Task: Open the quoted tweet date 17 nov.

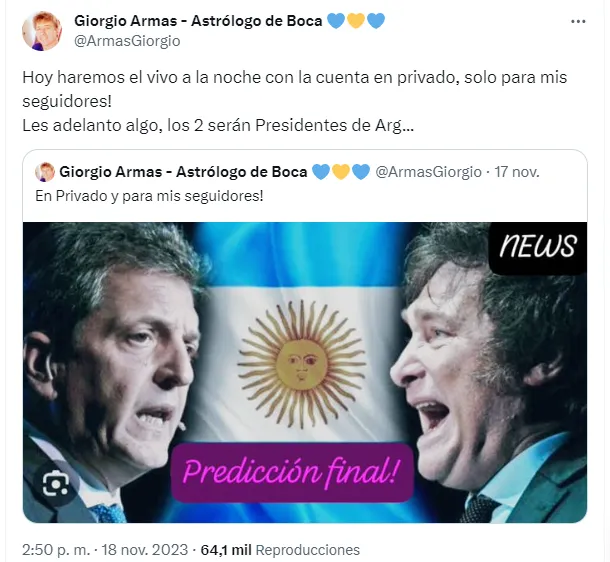Action: click(x=517, y=172)
